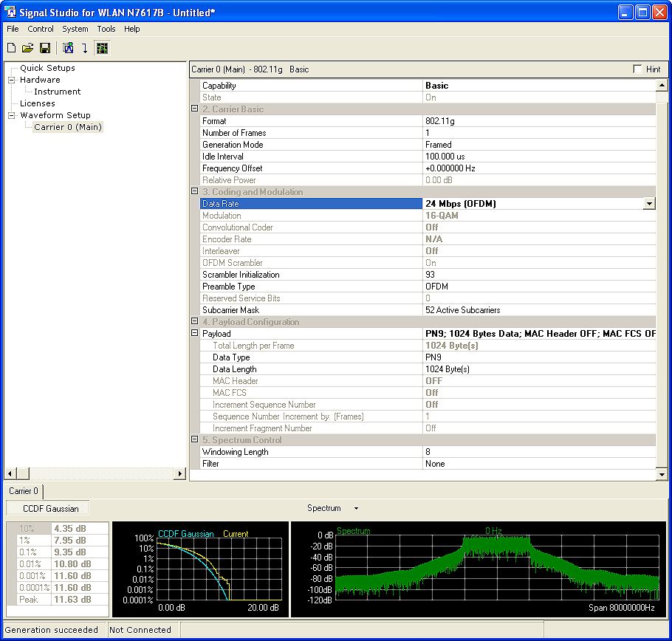Screen dimensions: 672x641
Task: Click the Open folder toolbar icon
Action: click(27, 49)
